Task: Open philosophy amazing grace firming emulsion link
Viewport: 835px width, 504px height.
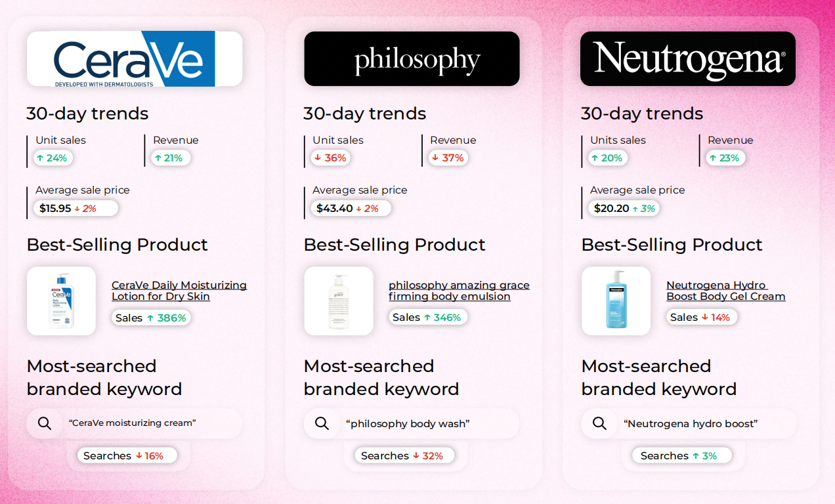Action: [x=459, y=291]
